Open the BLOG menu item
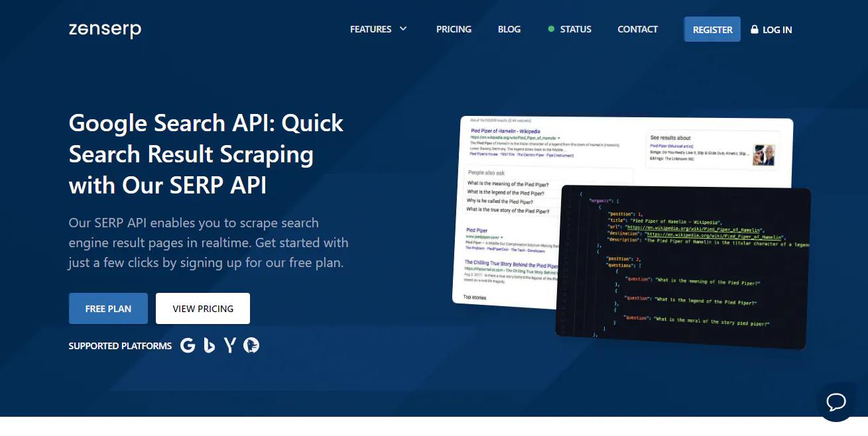The width and height of the screenshot is (868, 436). (x=509, y=29)
